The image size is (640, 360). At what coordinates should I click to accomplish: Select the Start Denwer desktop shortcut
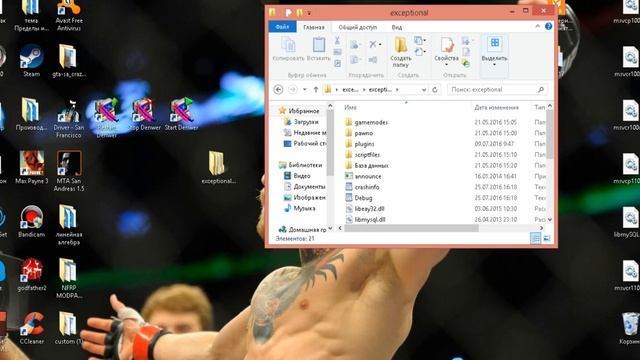coord(182,114)
